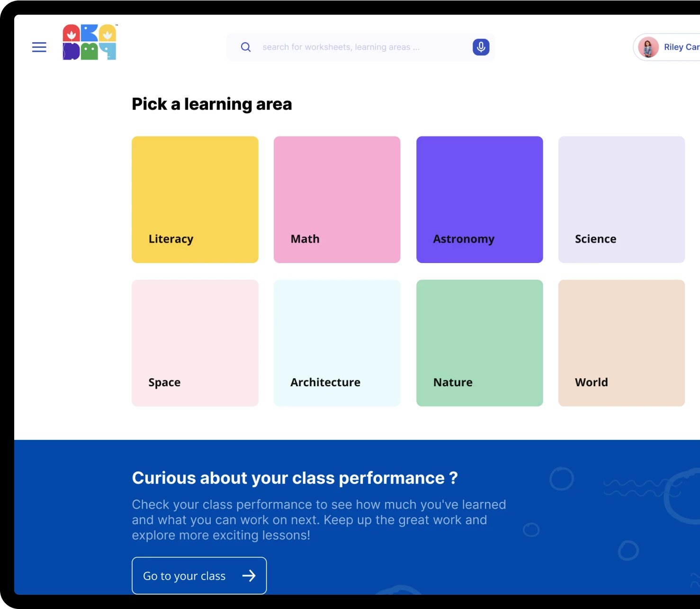Click the Curious about your class performance heading
This screenshot has height=609, width=700.
(x=295, y=478)
